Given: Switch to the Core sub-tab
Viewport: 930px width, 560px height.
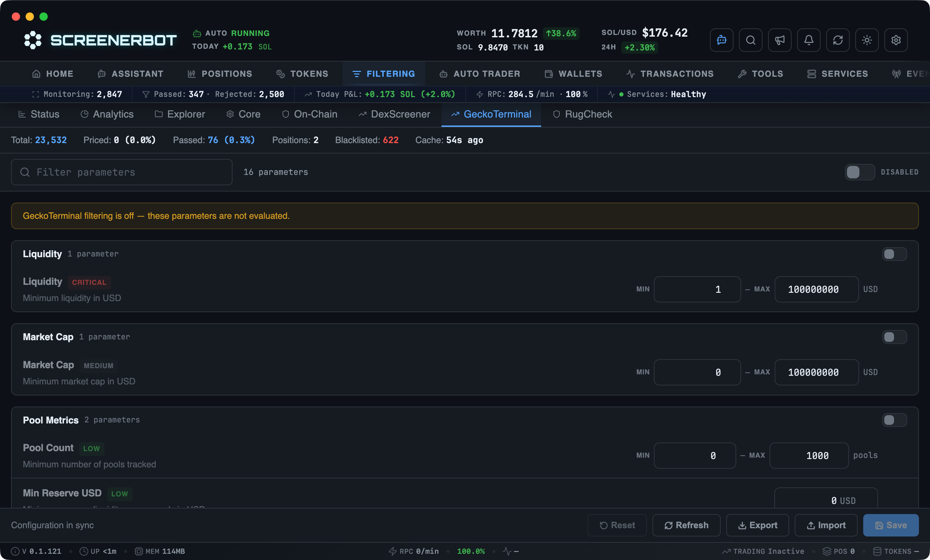Looking at the screenshot, I should 243,114.
